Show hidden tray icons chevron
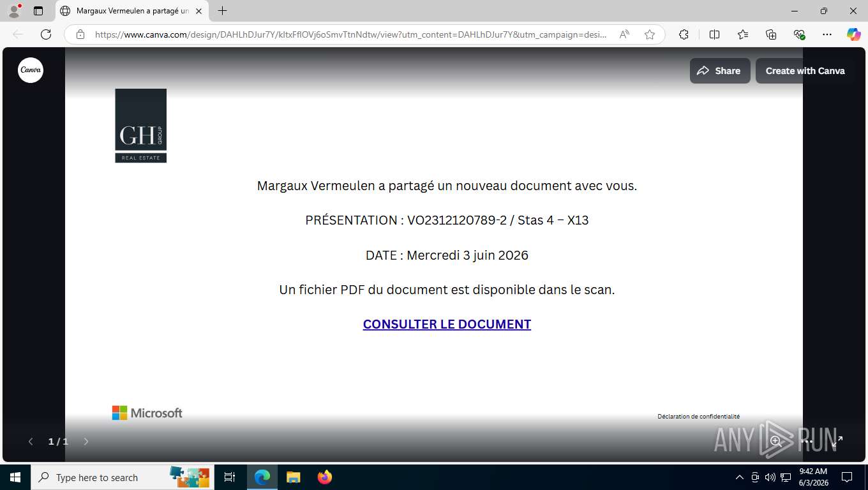Image resolution: width=868 pixels, height=490 pixels. click(x=740, y=477)
